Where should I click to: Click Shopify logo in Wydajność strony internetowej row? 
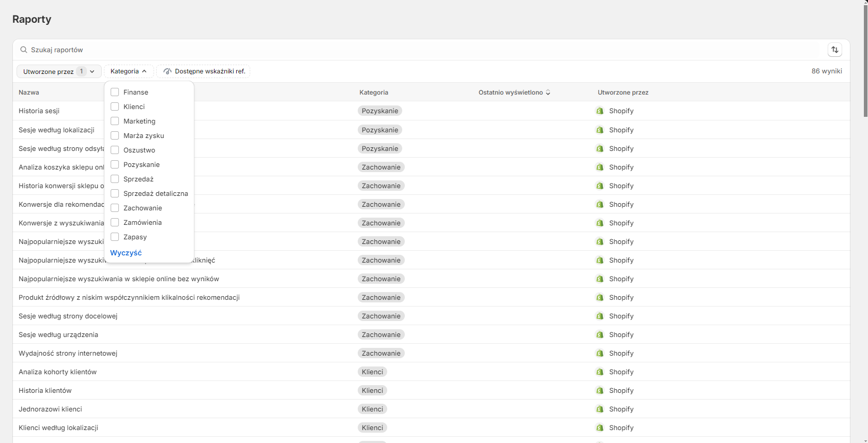[600, 353]
